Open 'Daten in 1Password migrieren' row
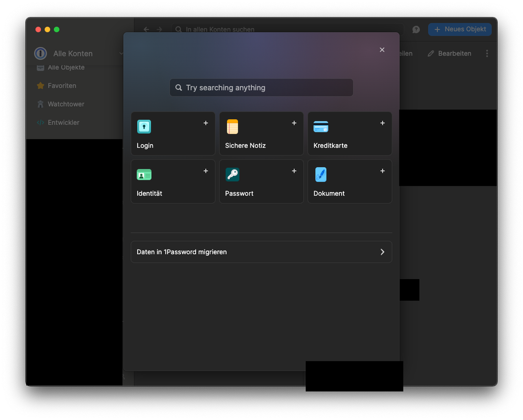The width and height of the screenshot is (523, 420). 262,252
